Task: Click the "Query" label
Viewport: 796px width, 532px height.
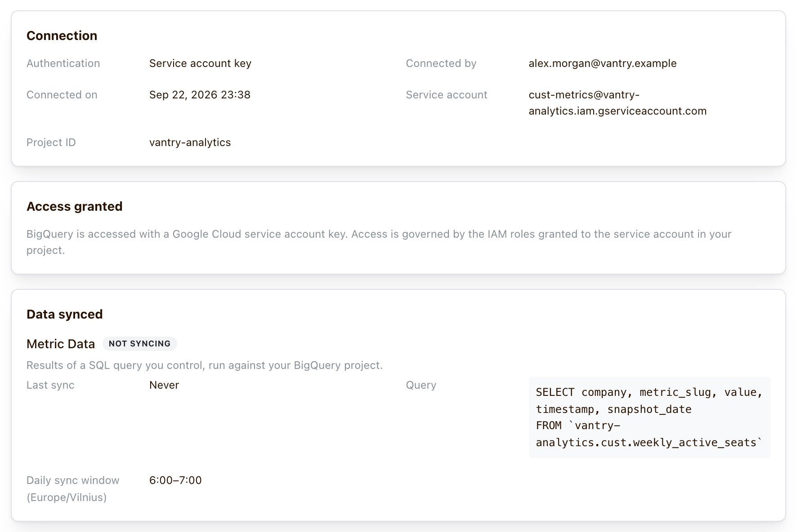Action: 421,385
